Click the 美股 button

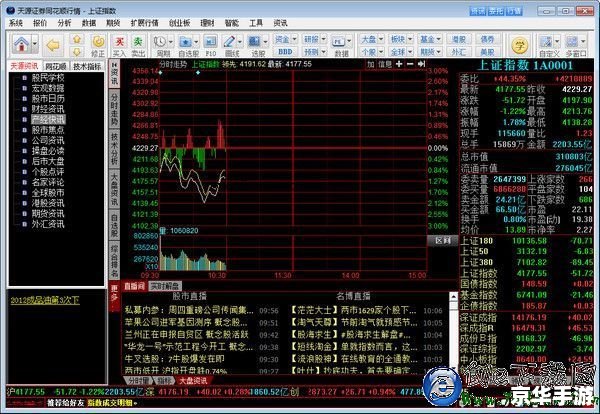pyautogui.click(x=487, y=52)
